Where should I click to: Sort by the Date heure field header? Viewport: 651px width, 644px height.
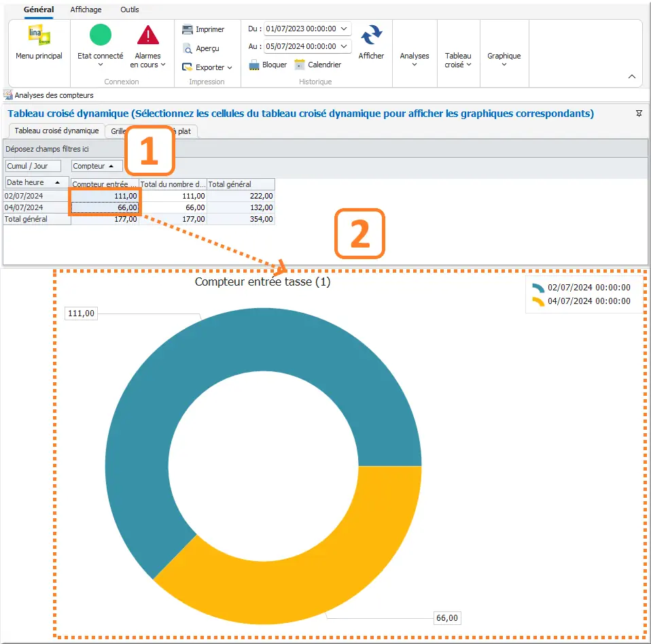[x=37, y=182]
